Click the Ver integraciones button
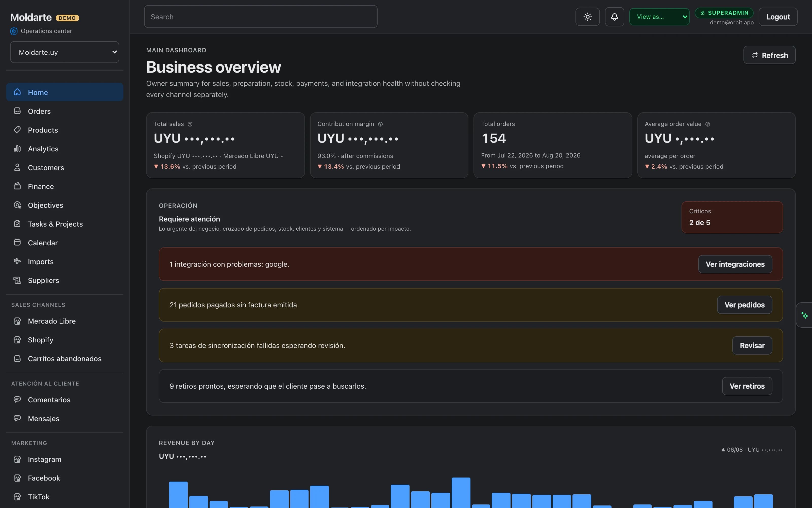 (x=735, y=264)
